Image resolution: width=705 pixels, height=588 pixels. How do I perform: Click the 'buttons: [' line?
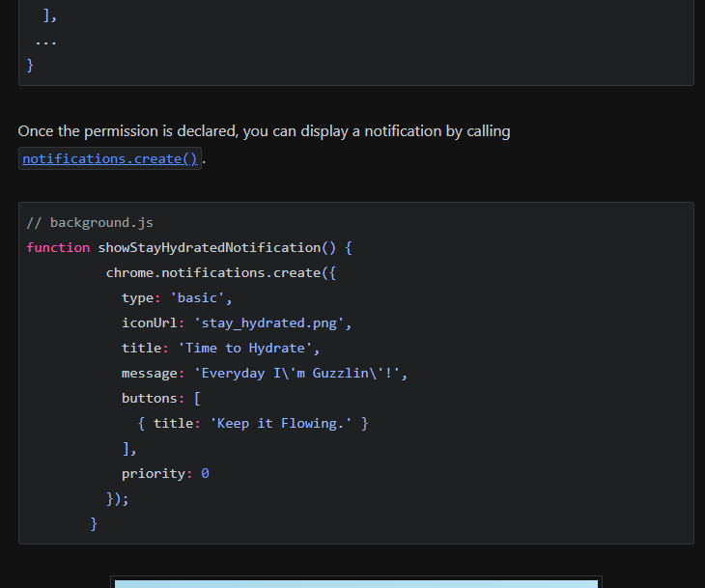pos(161,399)
